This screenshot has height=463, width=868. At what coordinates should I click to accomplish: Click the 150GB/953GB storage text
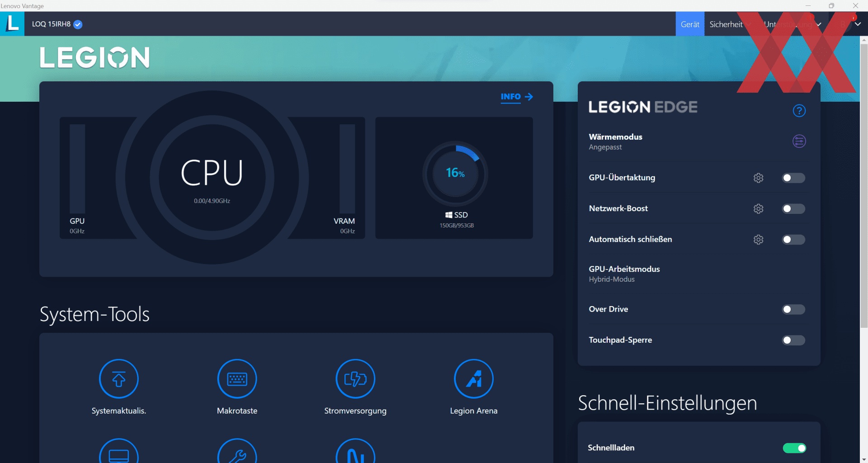tap(457, 226)
